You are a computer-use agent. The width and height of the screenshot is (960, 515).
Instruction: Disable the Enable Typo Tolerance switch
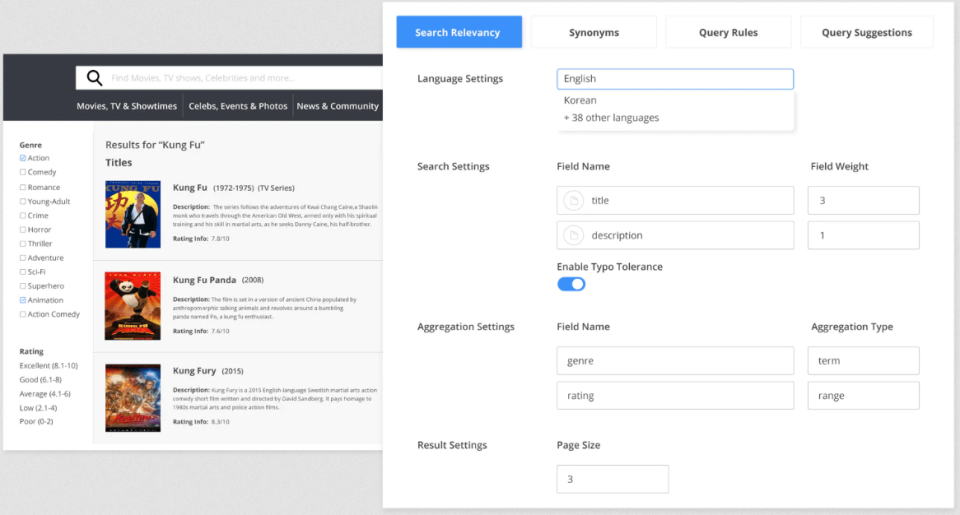[x=571, y=284]
